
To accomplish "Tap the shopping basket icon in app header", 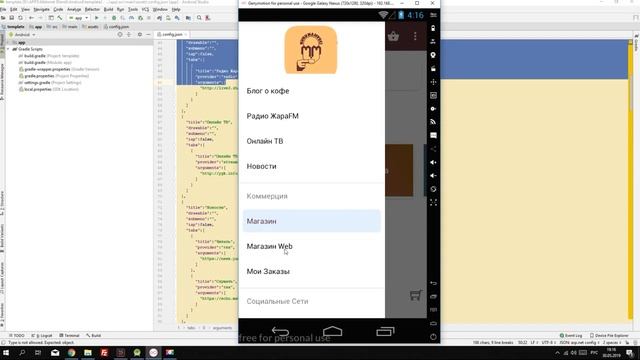I will (393, 36).
